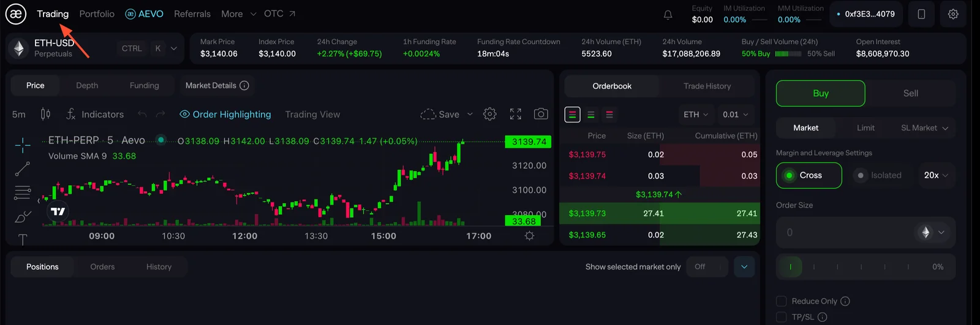Open the mobile device icon
980x325 pixels.
coord(921,14)
